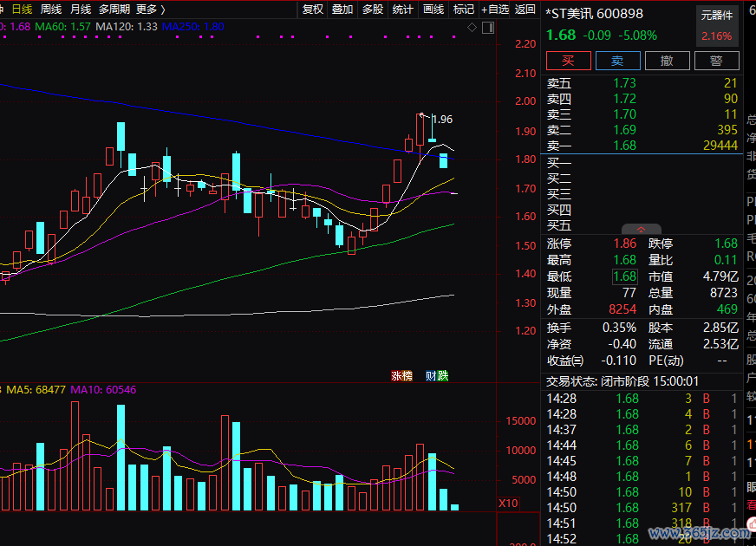This screenshot has width=756, height=546.
Task: Open the 涨榜 badge on the chart
Action: (x=401, y=376)
